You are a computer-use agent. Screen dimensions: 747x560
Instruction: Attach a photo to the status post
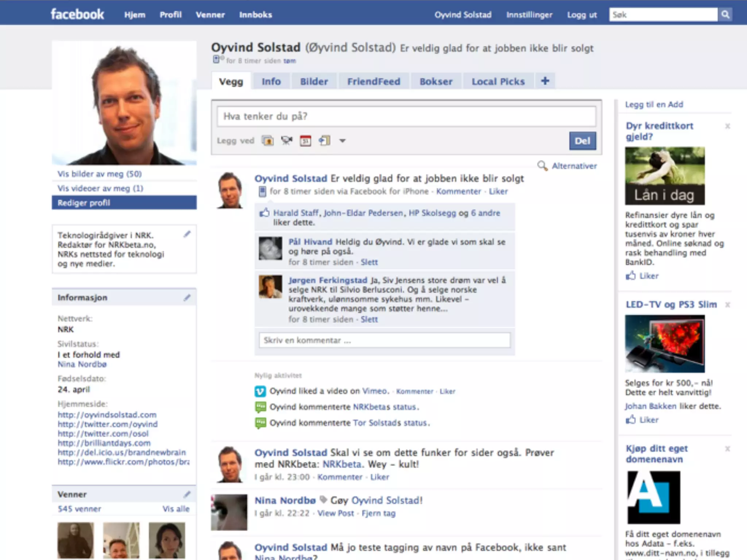coord(268,141)
